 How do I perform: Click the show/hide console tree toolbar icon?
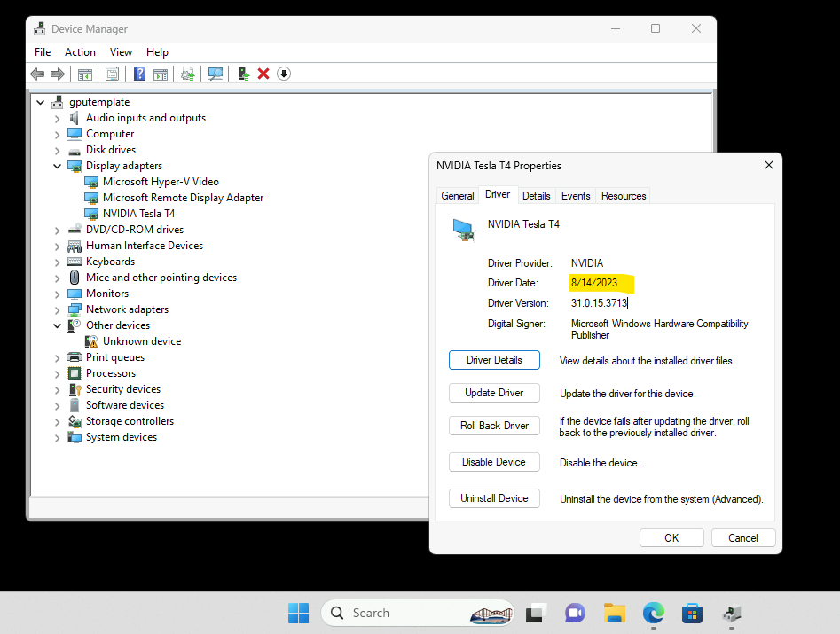(x=85, y=74)
